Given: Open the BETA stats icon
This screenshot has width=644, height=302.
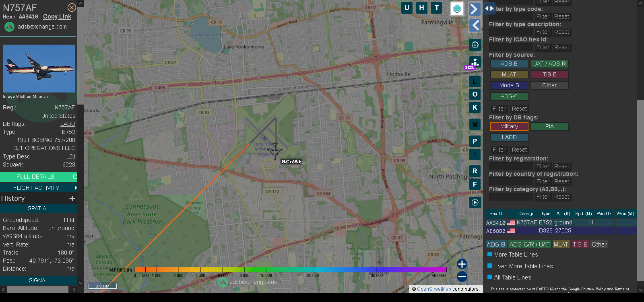Looking at the screenshot, I should [x=475, y=62].
